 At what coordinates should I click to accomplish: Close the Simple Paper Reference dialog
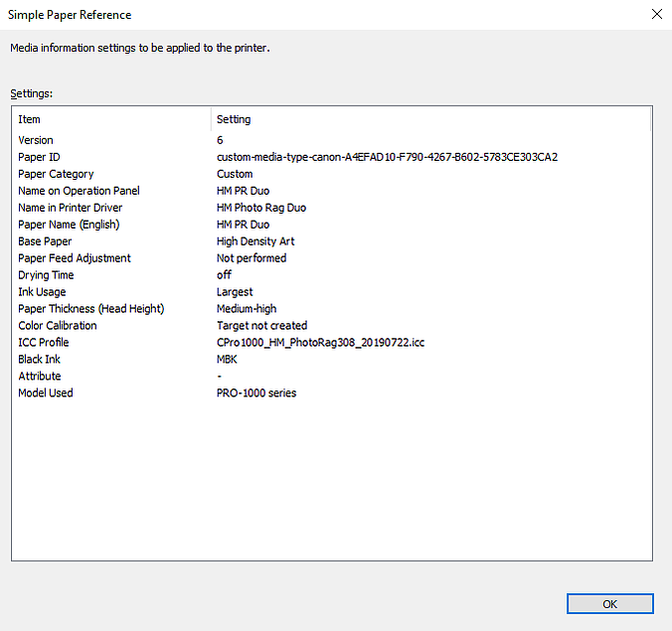(656, 14)
